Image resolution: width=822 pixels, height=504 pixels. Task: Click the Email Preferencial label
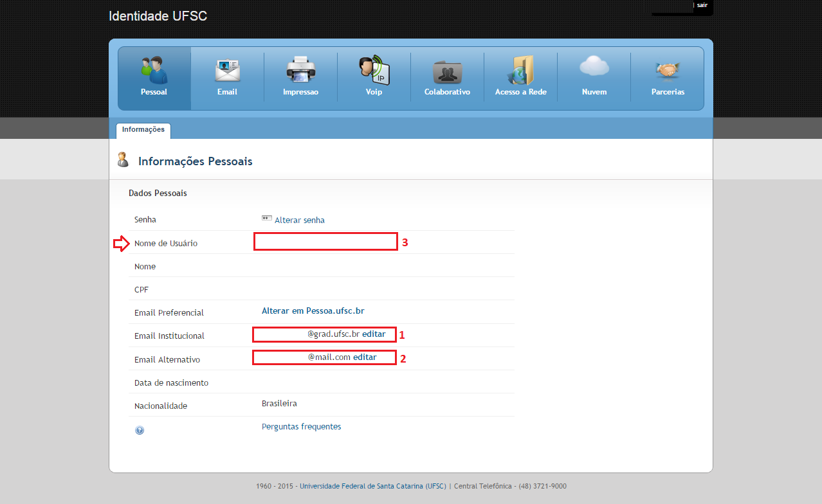coord(169,313)
